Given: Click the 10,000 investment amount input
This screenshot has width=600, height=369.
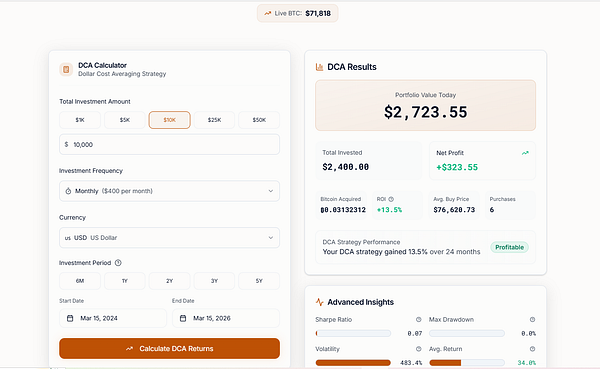Looking at the screenshot, I should click(x=170, y=144).
